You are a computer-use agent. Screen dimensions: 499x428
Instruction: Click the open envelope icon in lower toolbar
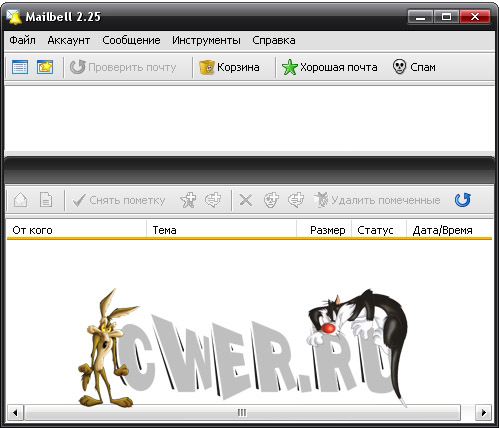point(21,200)
